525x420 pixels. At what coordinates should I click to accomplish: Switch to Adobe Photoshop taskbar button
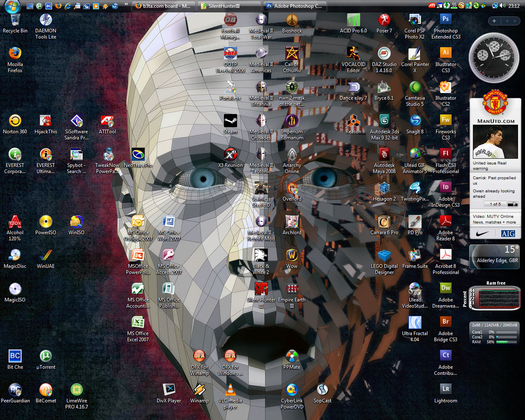[295, 6]
